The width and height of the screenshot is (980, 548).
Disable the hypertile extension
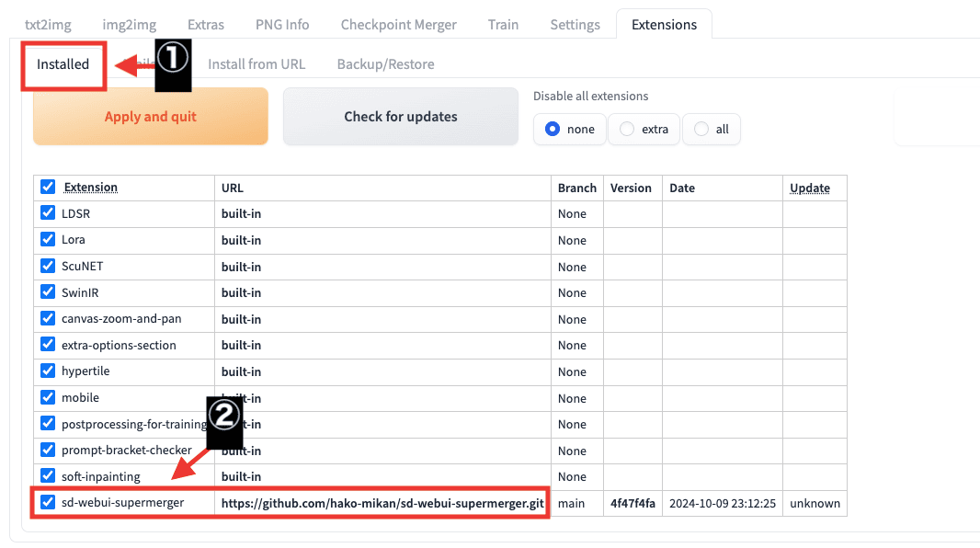[47, 371]
